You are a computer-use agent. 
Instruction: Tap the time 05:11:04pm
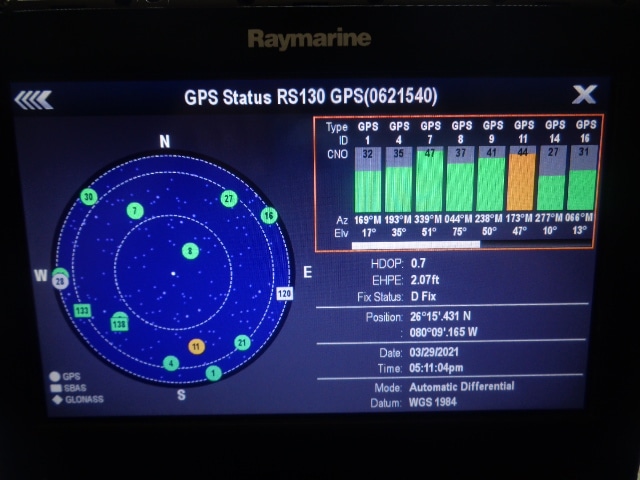436,368
